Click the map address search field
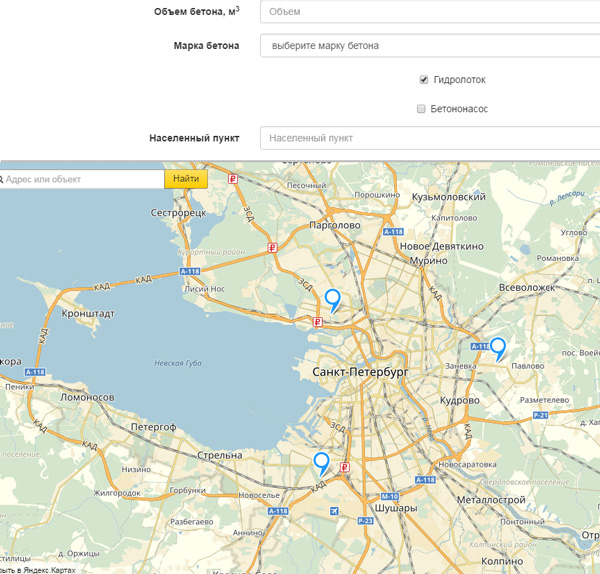The image size is (600, 574). pos(82,179)
